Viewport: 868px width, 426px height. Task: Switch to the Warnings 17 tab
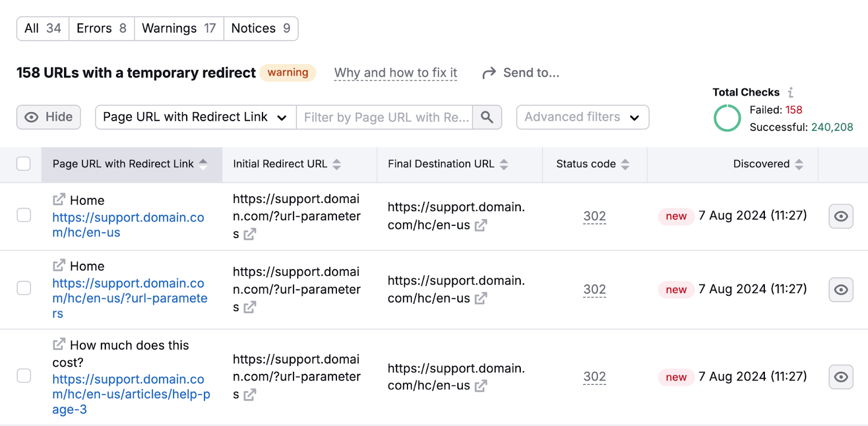pyautogui.click(x=179, y=28)
